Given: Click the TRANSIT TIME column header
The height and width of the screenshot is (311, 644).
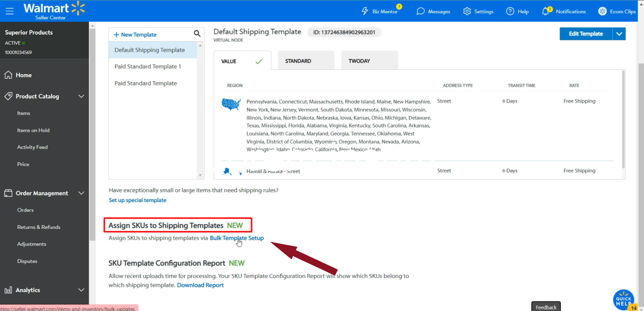Looking at the screenshot, I should (x=521, y=85).
